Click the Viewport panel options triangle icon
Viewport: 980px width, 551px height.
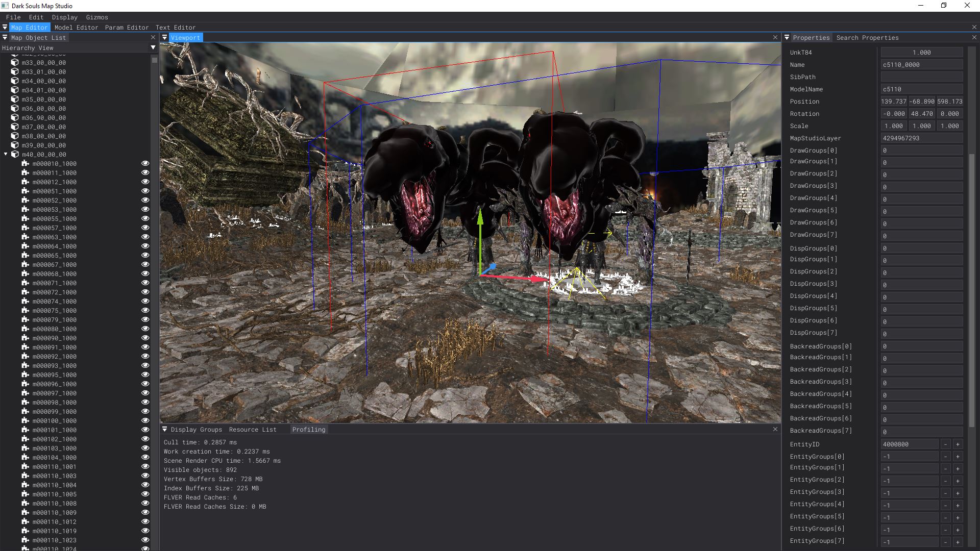[164, 38]
